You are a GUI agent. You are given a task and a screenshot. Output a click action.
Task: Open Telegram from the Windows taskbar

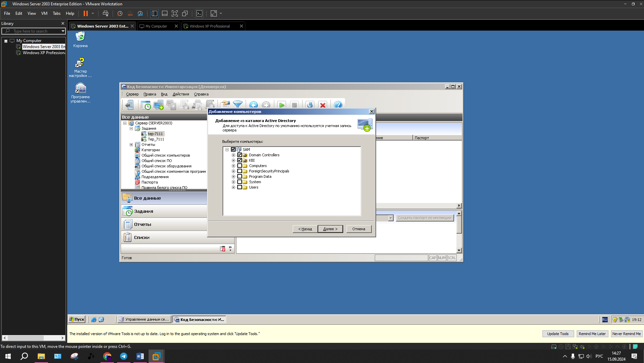point(124,356)
